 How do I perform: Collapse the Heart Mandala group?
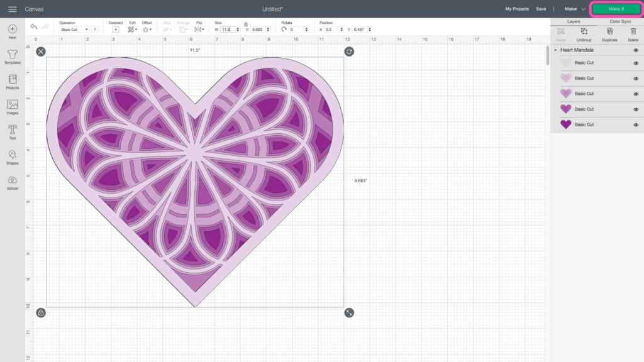coord(556,50)
